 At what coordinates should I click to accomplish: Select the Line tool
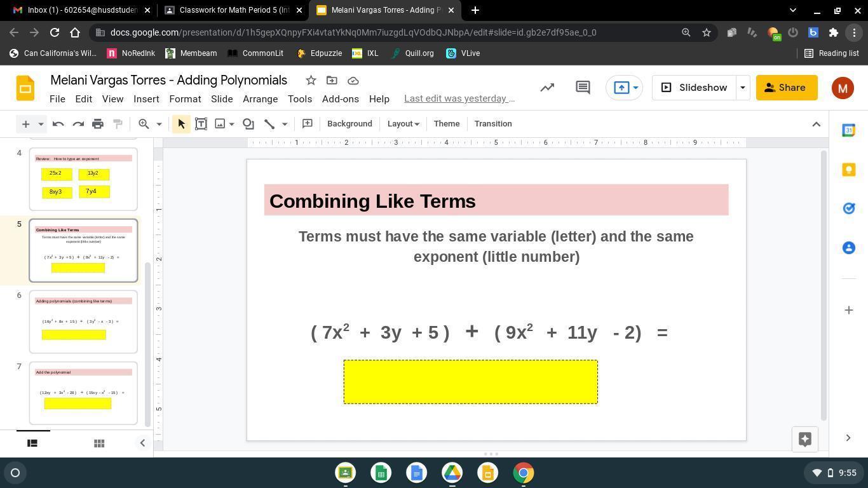click(x=269, y=124)
